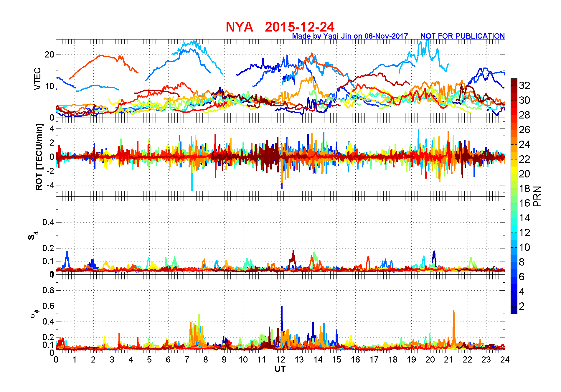Viewport: 561px width, 392px height.
Task: Click the PRN colorbar label
Action: click(537, 196)
